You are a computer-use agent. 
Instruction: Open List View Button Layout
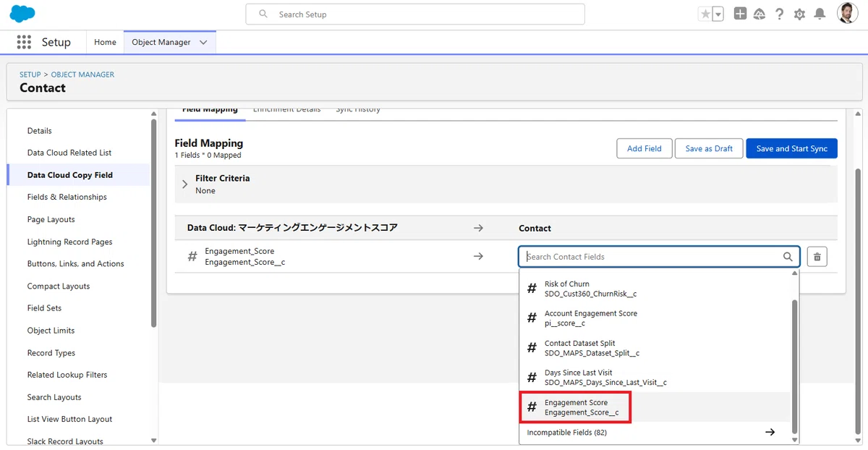pyautogui.click(x=70, y=419)
